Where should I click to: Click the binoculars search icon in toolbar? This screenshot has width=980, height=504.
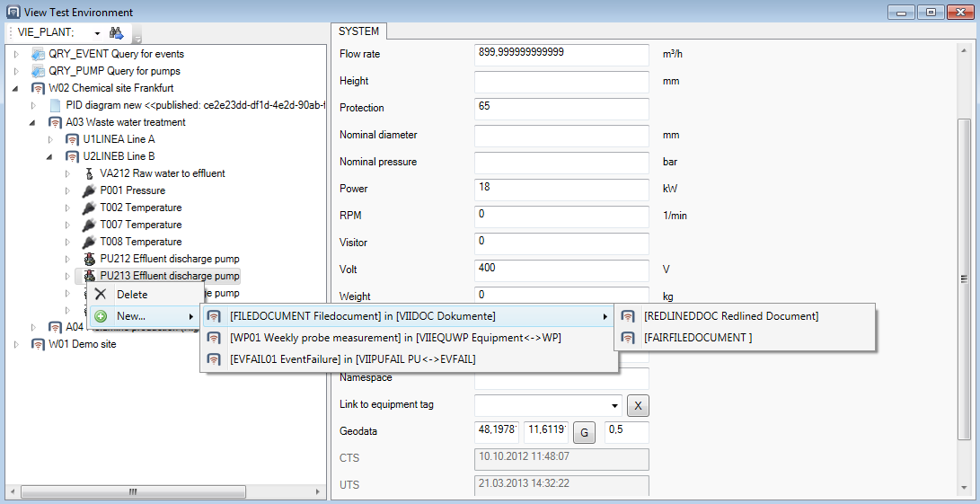click(116, 32)
